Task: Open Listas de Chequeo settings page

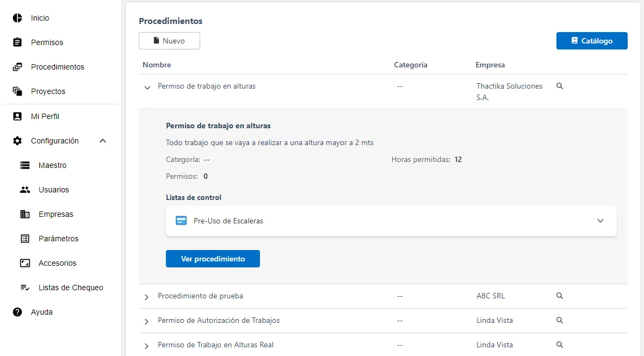Action: click(71, 288)
